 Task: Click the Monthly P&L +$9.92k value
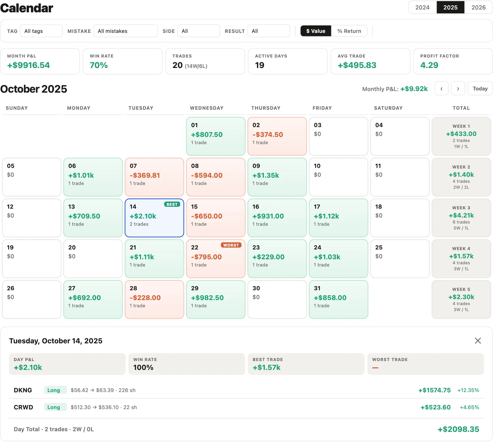[414, 89]
